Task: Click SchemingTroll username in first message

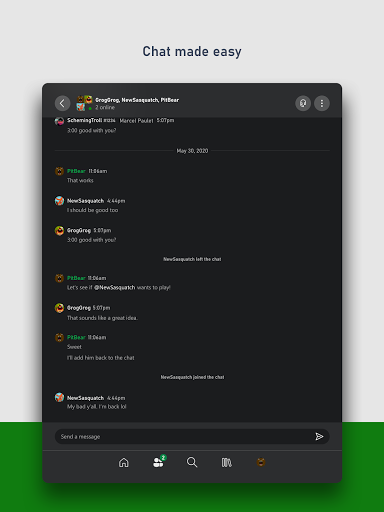Action: pyautogui.click(x=84, y=120)
